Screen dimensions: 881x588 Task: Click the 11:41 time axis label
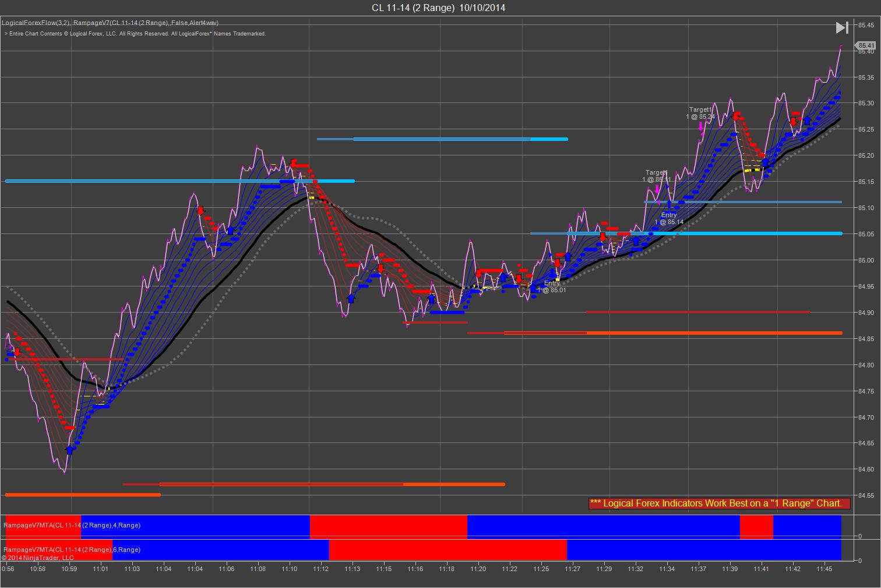pyautogui.click(x=762, y=569)
